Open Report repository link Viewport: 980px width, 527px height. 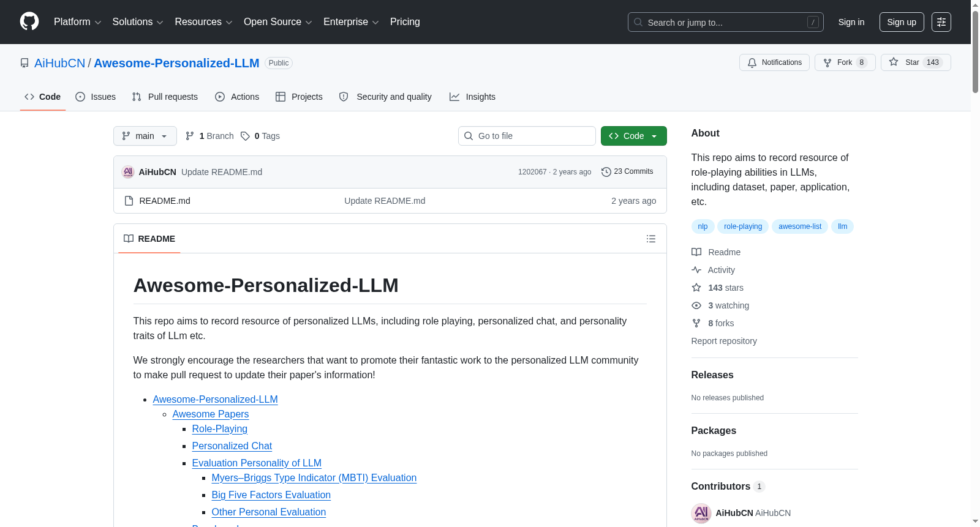click(x=724, y=341)
